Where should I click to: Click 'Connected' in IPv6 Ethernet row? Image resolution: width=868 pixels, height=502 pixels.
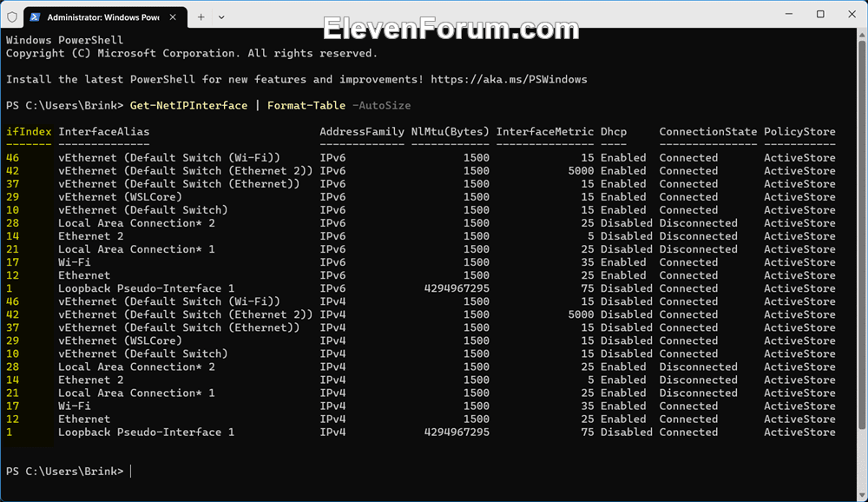click(688, 274)
